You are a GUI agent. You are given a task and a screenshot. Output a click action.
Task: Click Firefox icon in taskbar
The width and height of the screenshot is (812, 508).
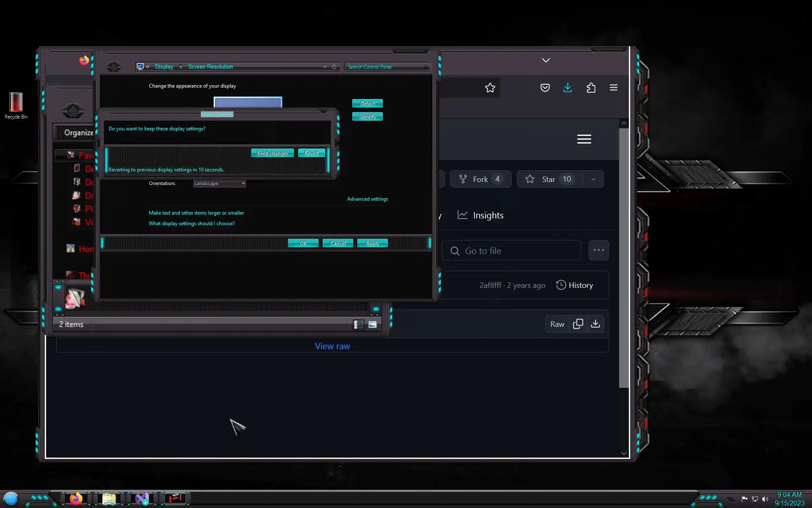(x=76, y=499)
